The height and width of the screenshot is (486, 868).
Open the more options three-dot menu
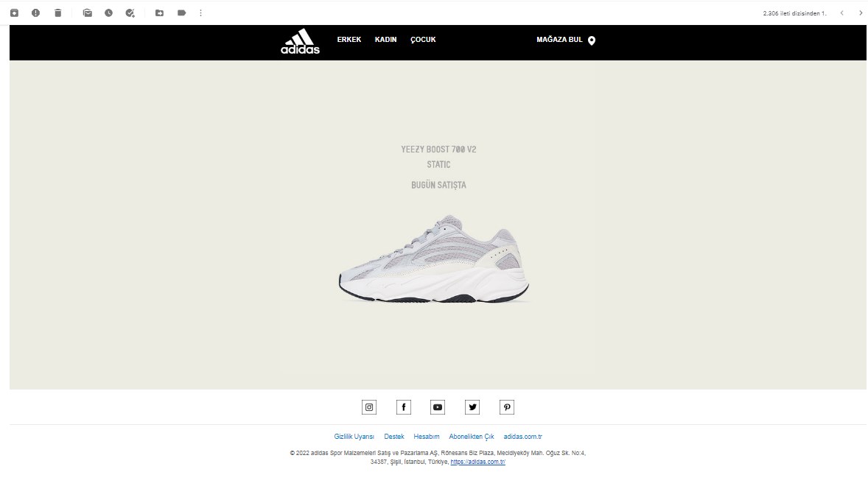click(201, 13)
